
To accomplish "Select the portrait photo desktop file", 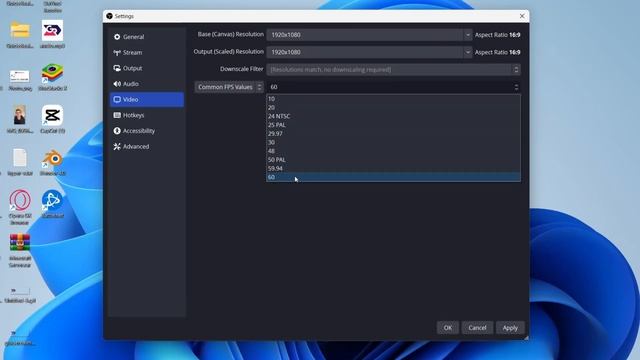I will click(20, 119).
